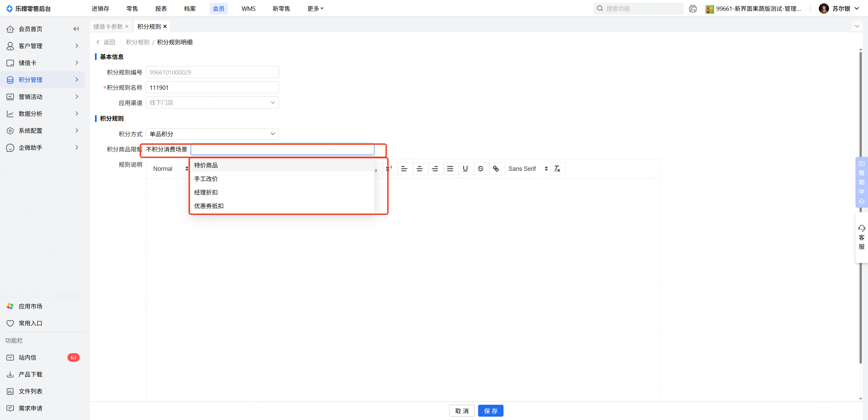Click the clear formatting icon
Viewport: 868px width, 420px height.
pos(557,168)
